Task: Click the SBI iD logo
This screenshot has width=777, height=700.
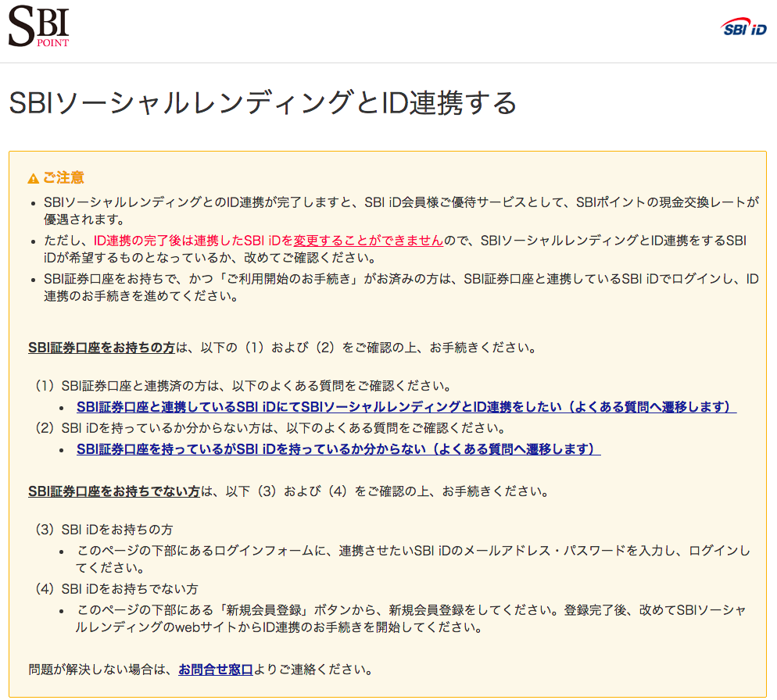Action: coord(743,28)
